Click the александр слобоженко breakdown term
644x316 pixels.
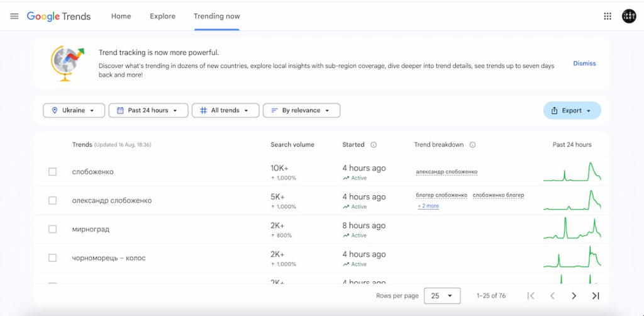click(447, 172)
